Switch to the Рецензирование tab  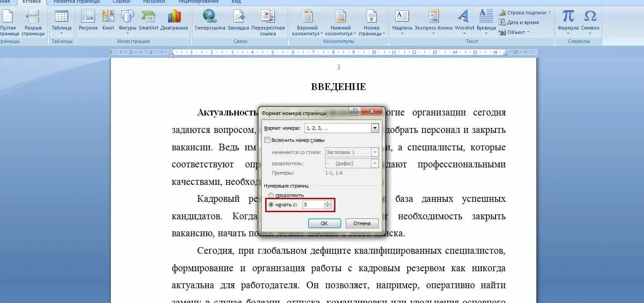click(x=199, y=2)
